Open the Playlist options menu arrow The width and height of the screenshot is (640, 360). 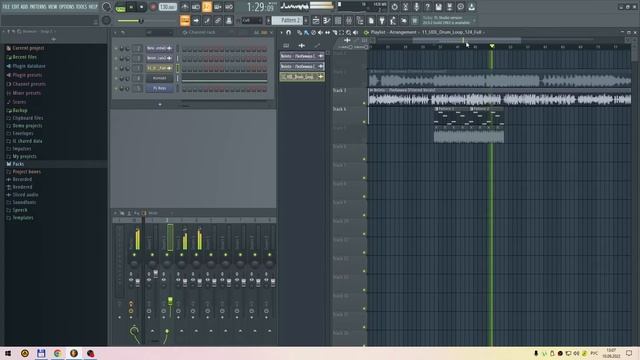coord(281,32)
